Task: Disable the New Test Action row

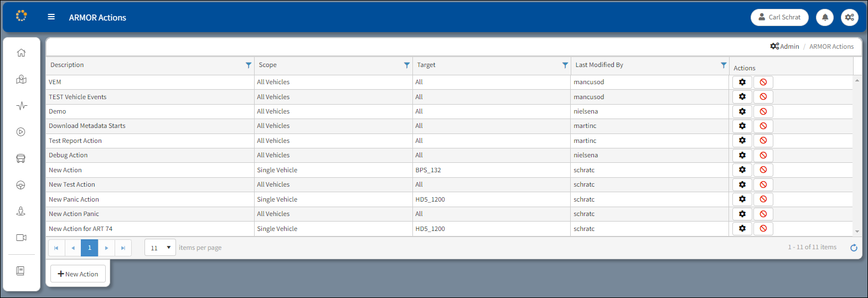Action: pos(763,184)
